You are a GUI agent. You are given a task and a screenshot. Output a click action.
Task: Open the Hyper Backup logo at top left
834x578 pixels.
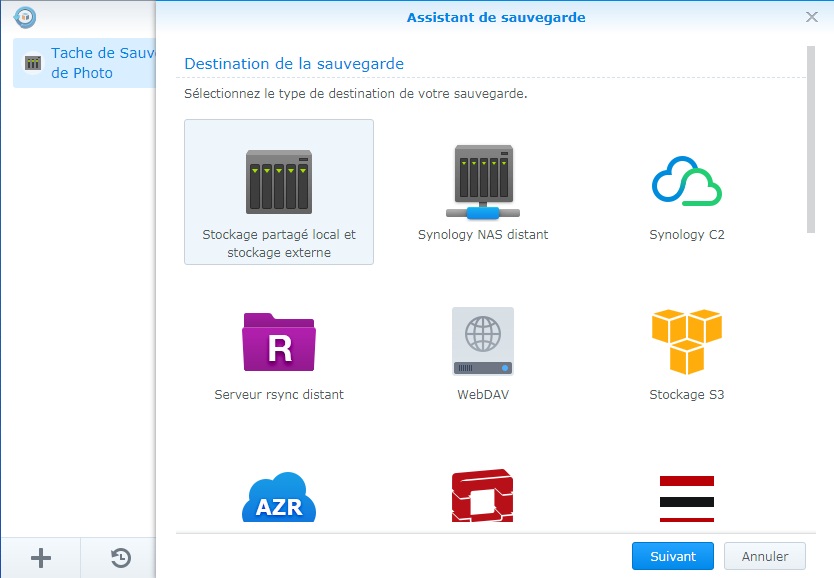pos(25,17)
